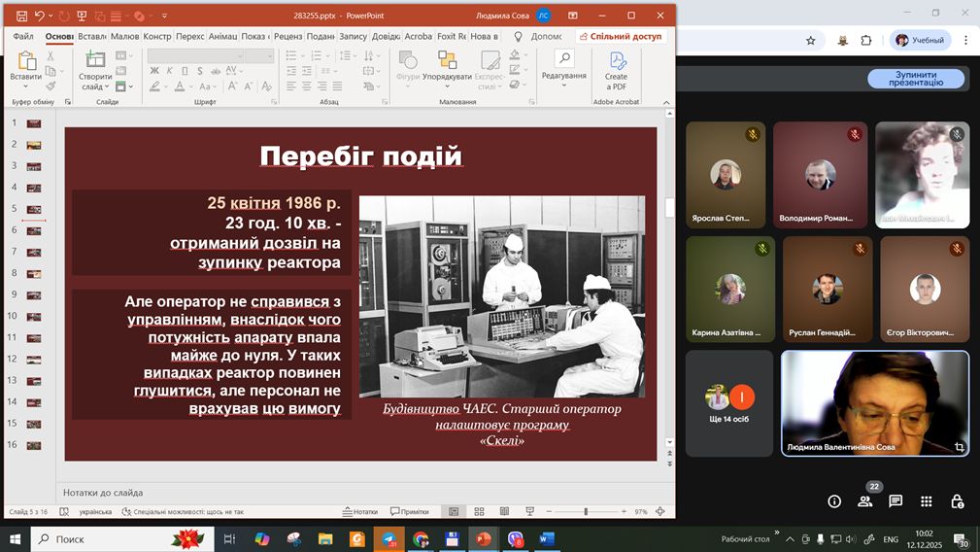Open the font size combo box

(x=260, y=56)
